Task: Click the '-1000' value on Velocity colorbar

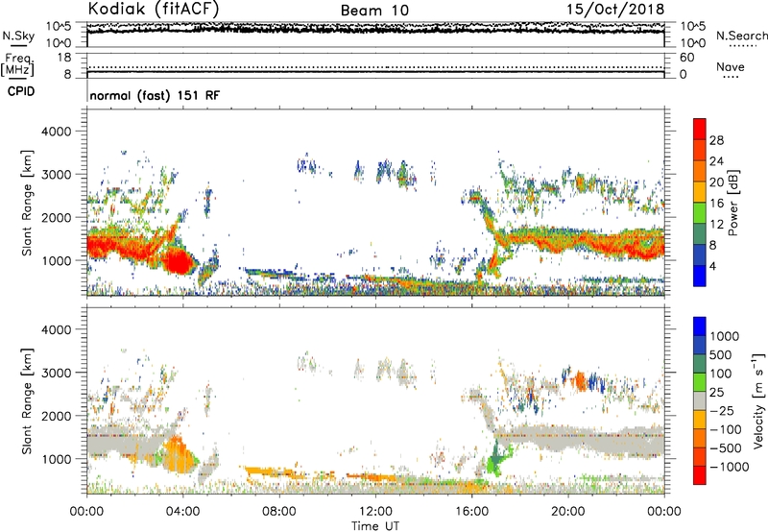Action: pos(729,467)
